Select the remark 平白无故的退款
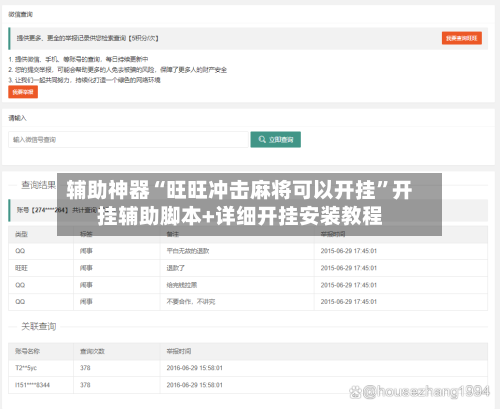 pos(188,251)
